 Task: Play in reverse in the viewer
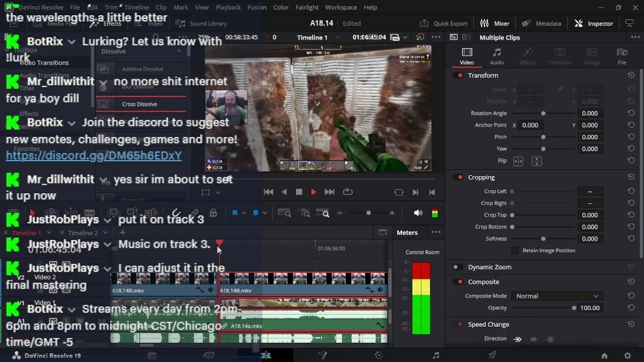[x=284, y=192]
